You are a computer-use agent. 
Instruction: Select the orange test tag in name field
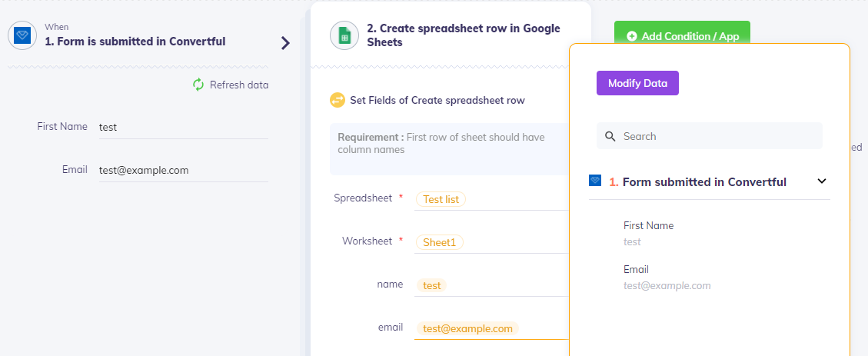[x=431, y=286]
